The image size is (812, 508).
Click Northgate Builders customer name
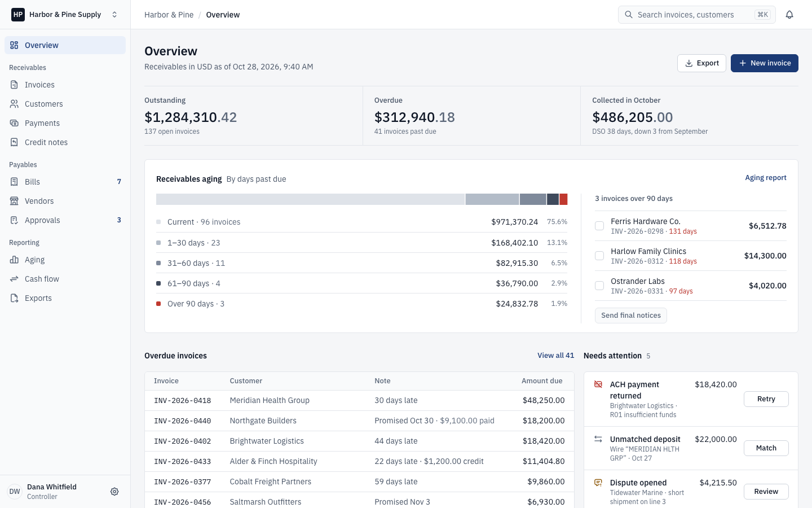click(x=263, y=421)
